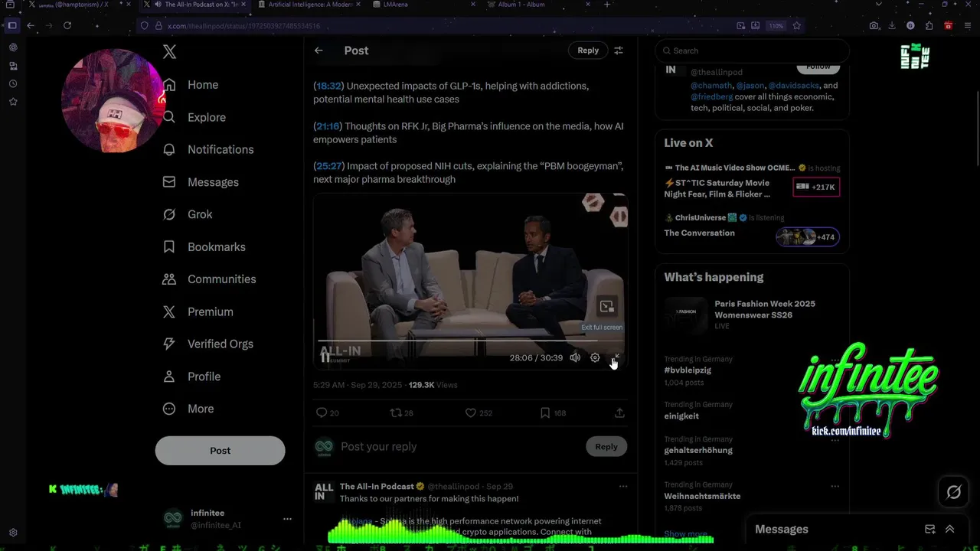Click the browser address bar URL
980x551 pixels.
coord(243,26)
